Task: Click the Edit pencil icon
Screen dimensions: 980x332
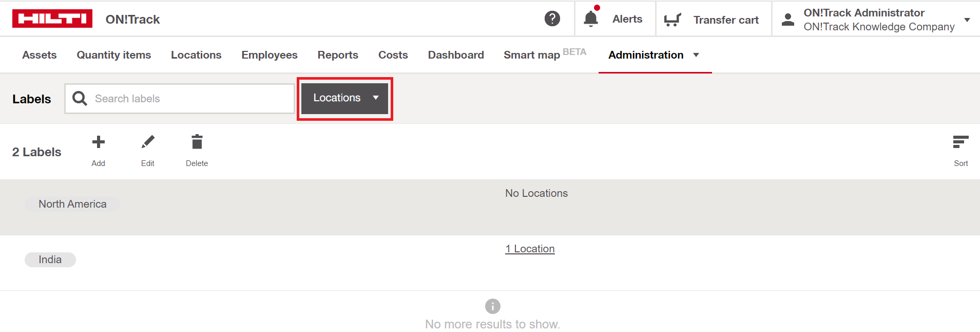Action: 148,142
